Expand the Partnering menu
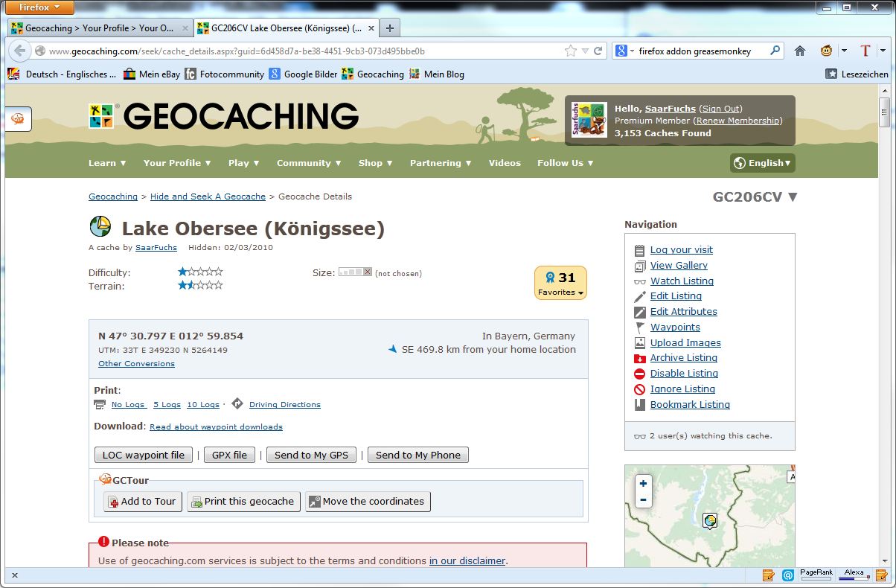Screen dimensions: 896x588 [441, 163]
